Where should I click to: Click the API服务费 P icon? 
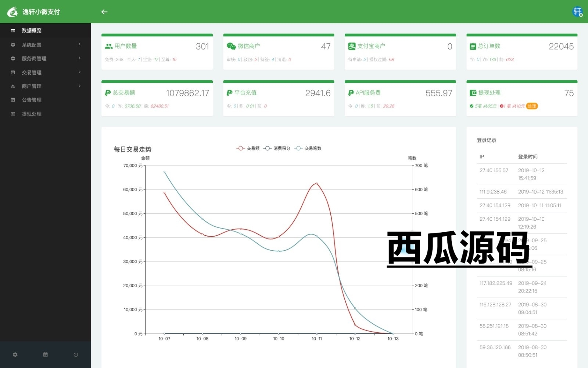coord(351,93)
